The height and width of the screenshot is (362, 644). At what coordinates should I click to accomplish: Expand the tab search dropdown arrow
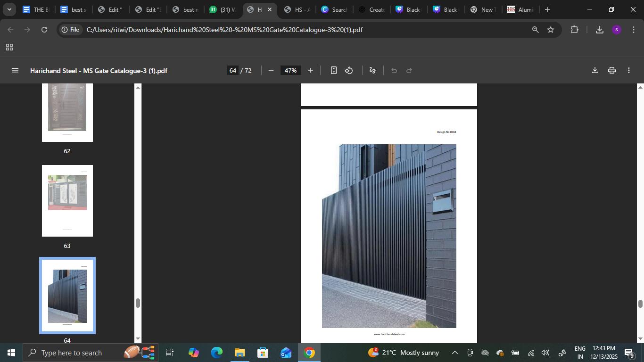coord(9,9)
